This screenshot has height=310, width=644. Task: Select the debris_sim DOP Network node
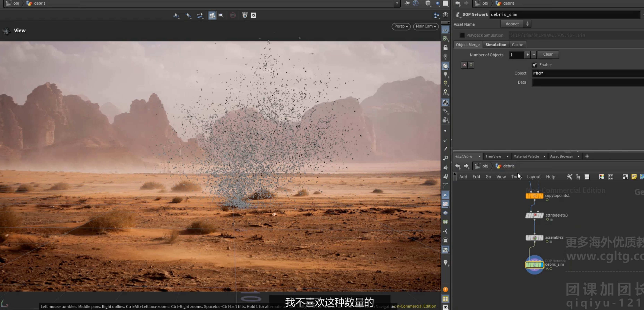(534, 264)
